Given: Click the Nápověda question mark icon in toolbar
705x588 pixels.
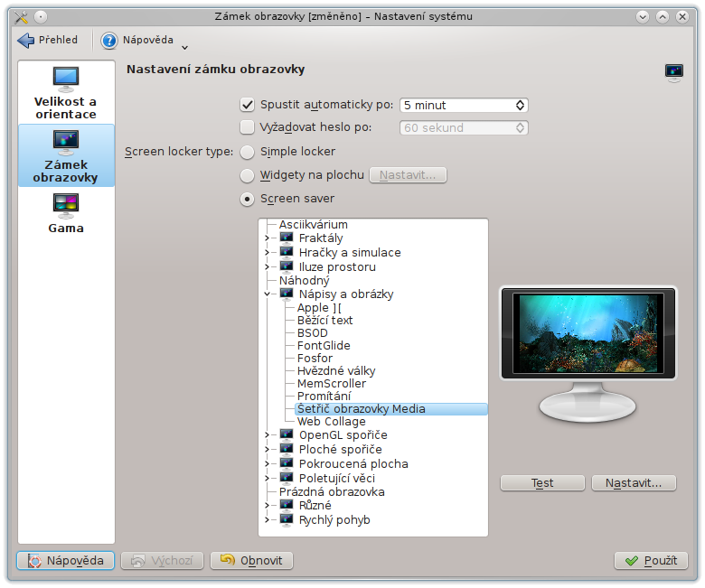Looking at the screenshot, I should click(x=108, y=41).
